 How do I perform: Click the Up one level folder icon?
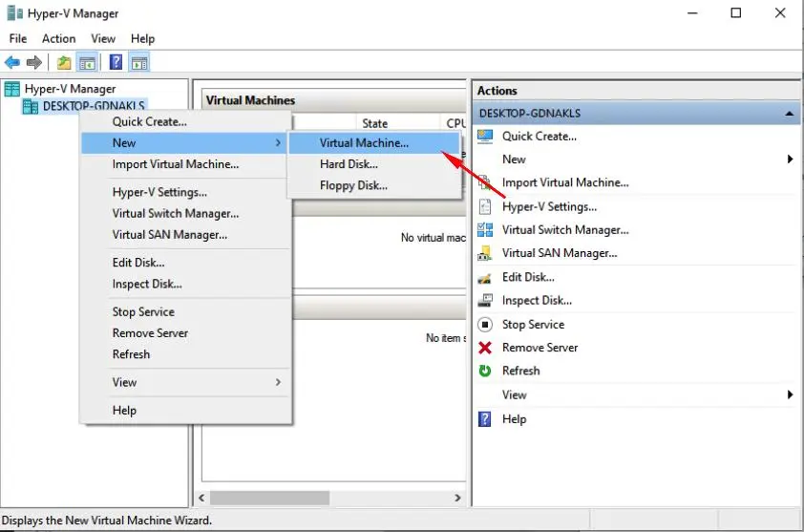(x=64, y=63)
